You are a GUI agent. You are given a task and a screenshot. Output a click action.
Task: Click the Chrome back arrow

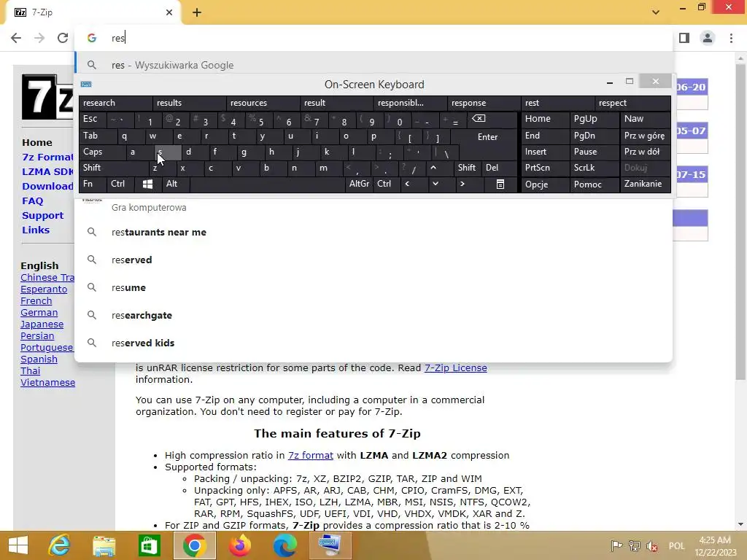pos(16,38)
